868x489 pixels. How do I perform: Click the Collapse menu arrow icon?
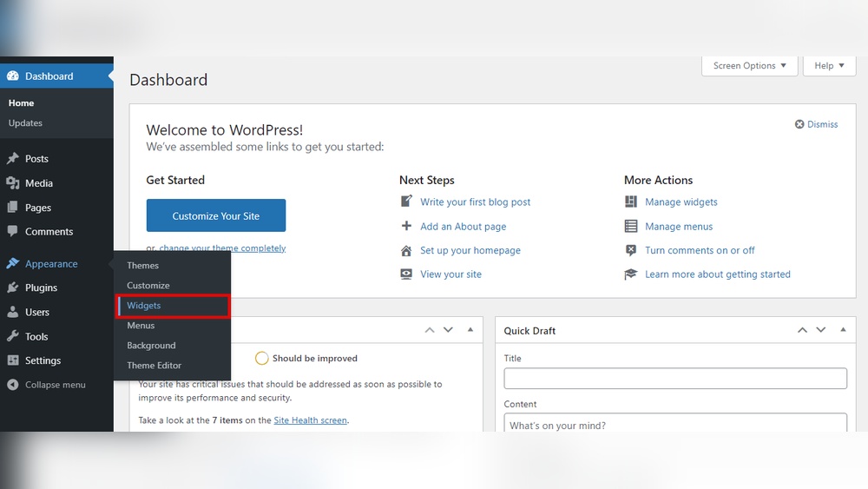coord(13,384)
